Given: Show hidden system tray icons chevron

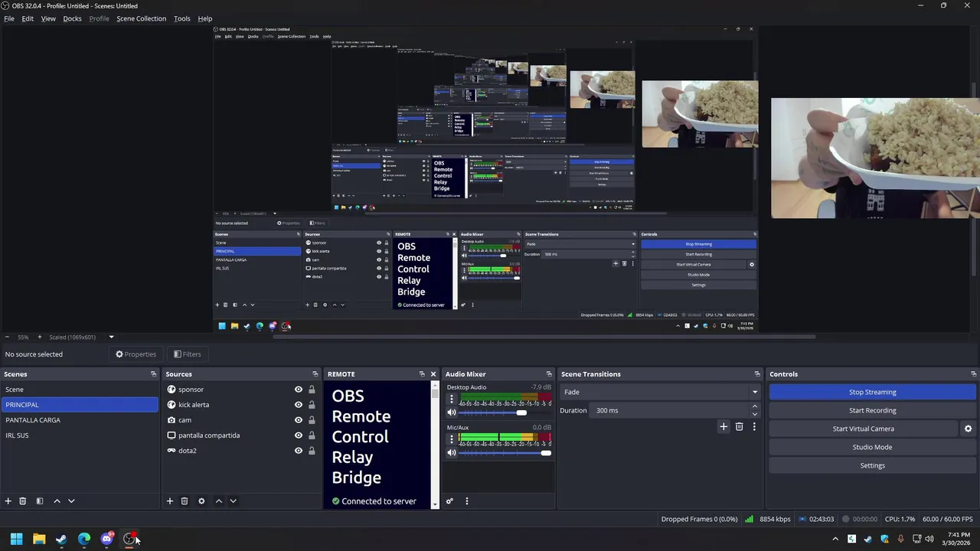Looking at the screenshot, I should coord(835,539).
